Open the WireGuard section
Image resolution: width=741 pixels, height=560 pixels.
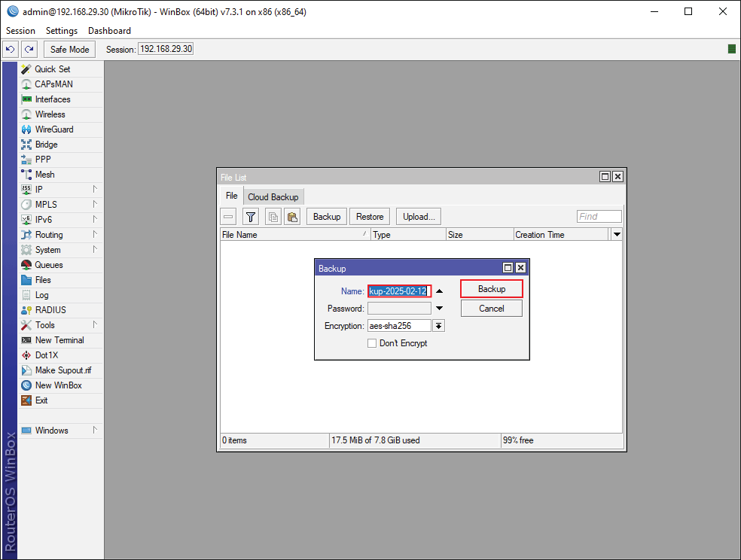point(53,129)
